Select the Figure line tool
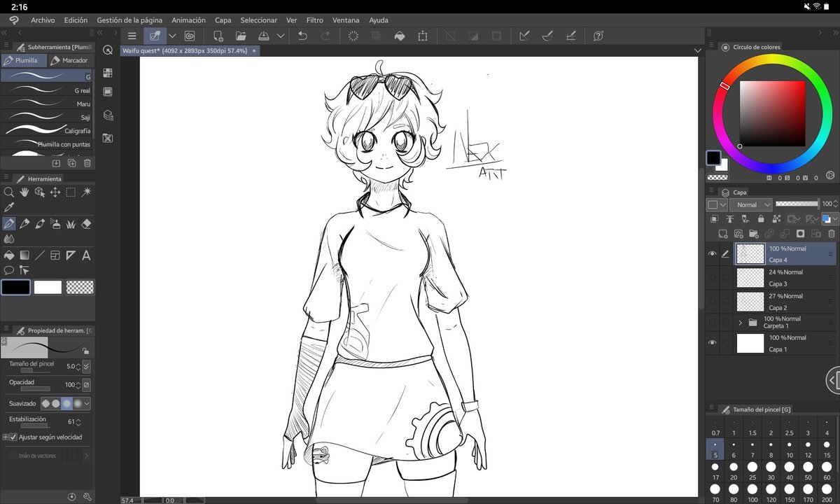The width and height of the screenshot is (840, 504). (39, 255)
